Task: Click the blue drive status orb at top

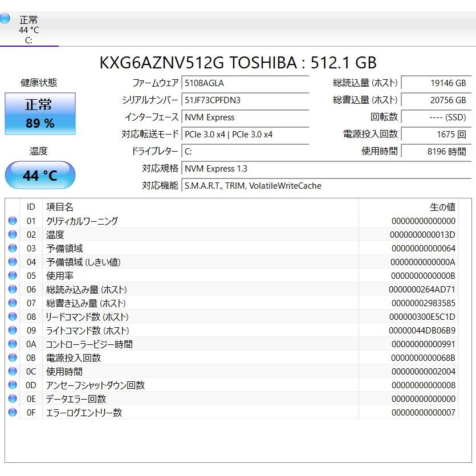Action: [x=5, y=18]
